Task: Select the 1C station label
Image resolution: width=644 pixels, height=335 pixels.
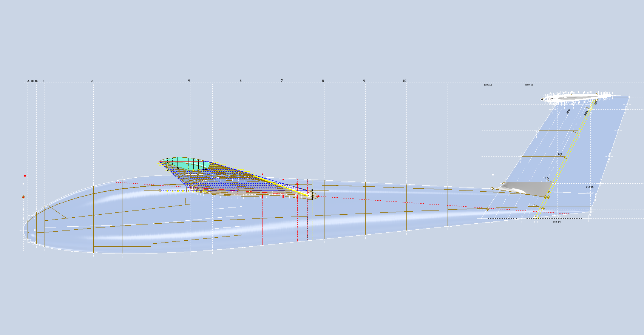Action: click(36, 81)
